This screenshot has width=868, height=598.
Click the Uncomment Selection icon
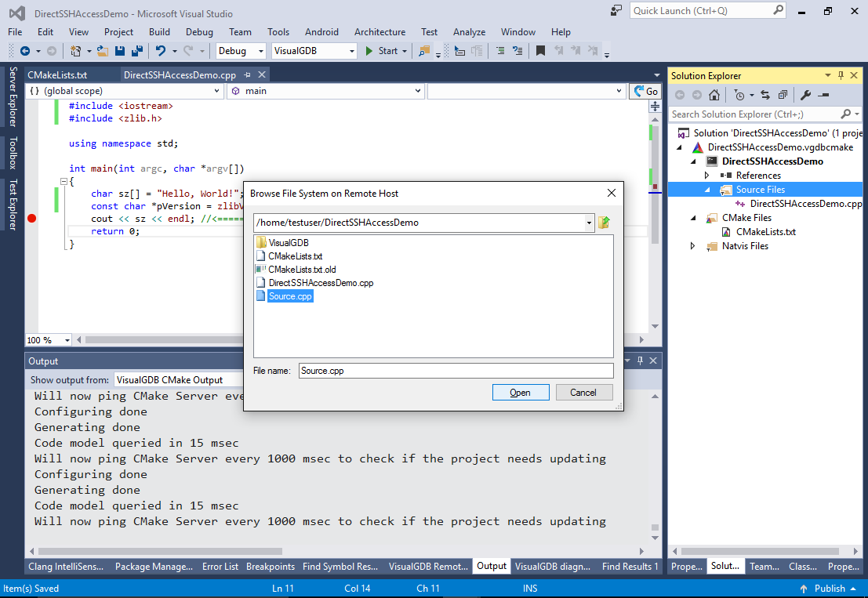518,51
